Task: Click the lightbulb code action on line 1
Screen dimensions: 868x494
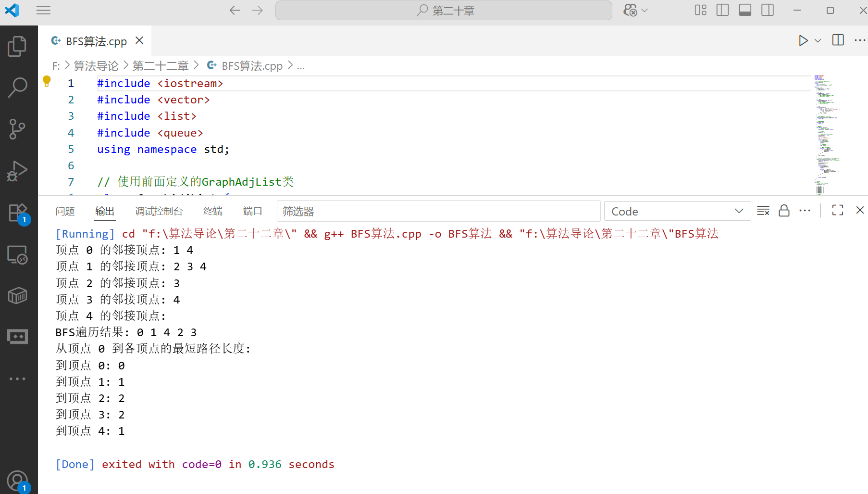Action: [x=47, y=81]
